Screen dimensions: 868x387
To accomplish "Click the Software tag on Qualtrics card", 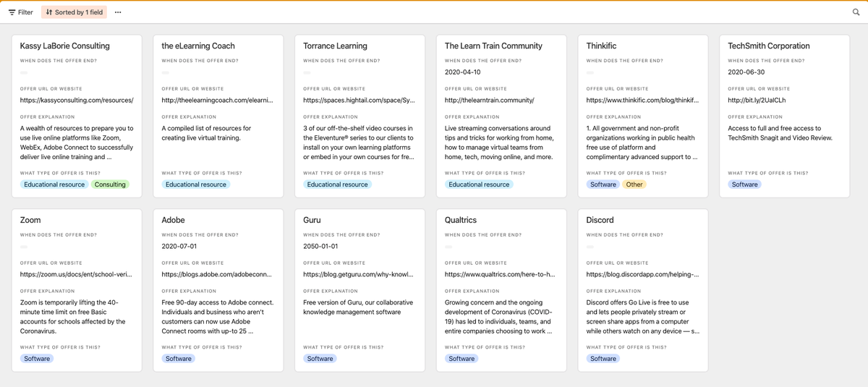I will pyautogui.click(x=461, y=359).
